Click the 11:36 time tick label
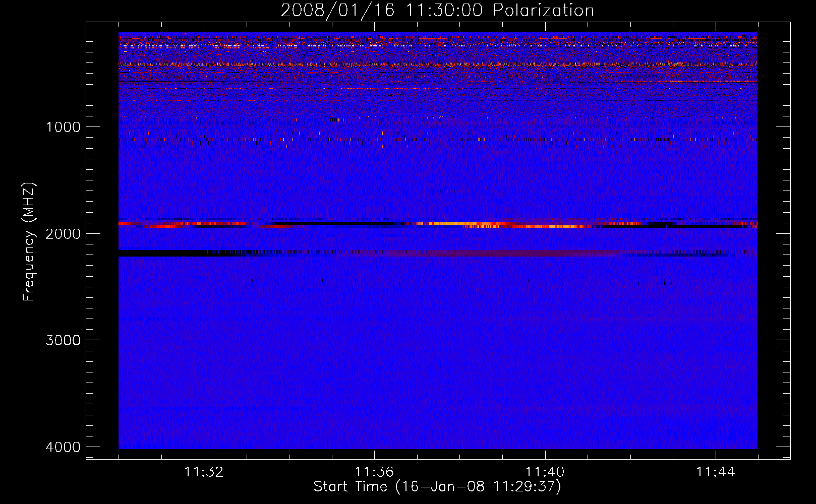This screenshot has height=504, width=816. pyautogui.click(x=374, y=472)
